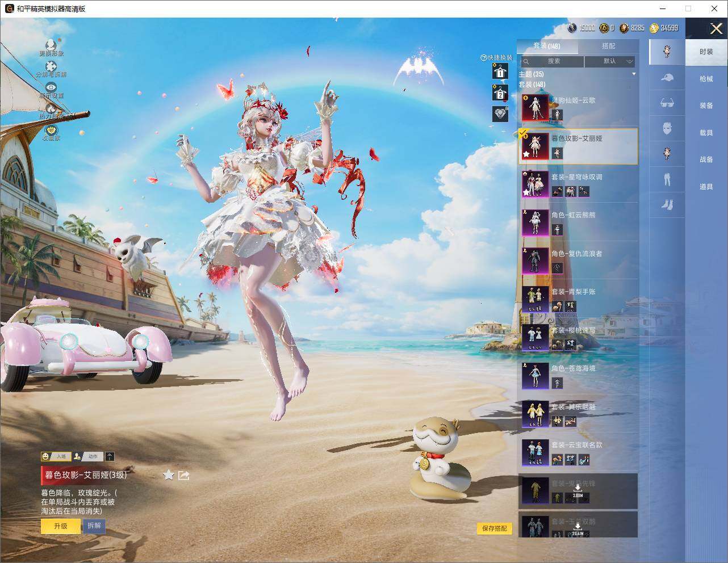Open the 收藏家 collector badge icon

51,130
